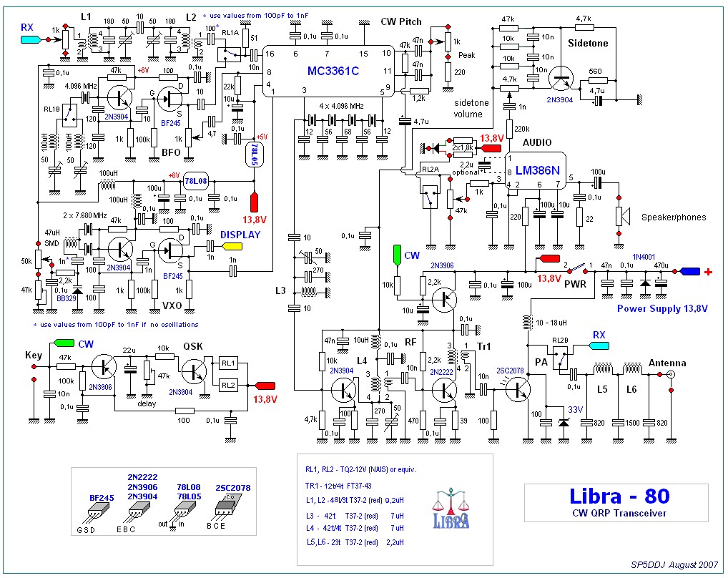Click the MC3361C chip label
Image resolution: width=728 pixels, height=578 pixels.
[333, 71]
